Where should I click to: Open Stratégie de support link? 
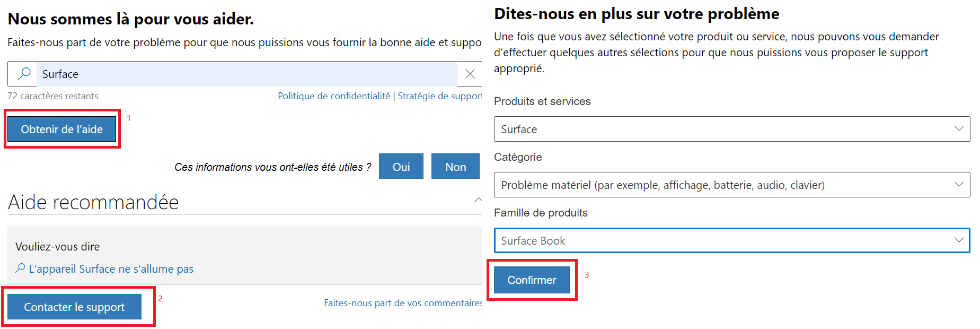(x=440, y=96)
